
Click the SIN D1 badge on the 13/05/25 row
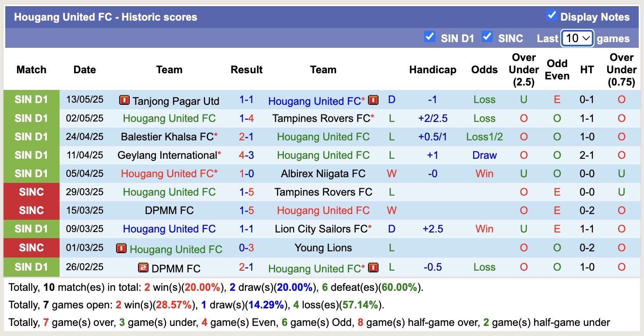[x=31, y=100]
